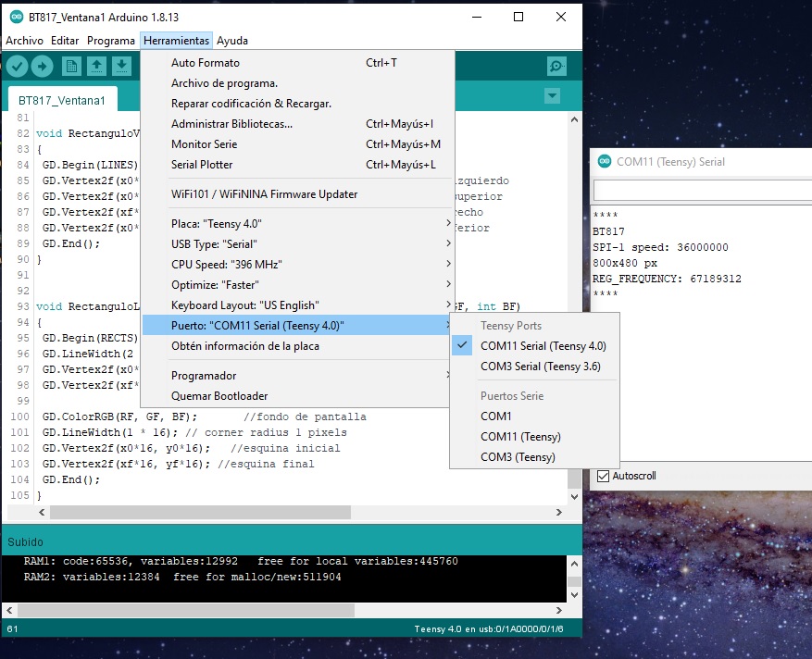Expand the CPU Speed "396 MHz" submenu
Viewport: 812px width, 659px height.
click(298, 264)
